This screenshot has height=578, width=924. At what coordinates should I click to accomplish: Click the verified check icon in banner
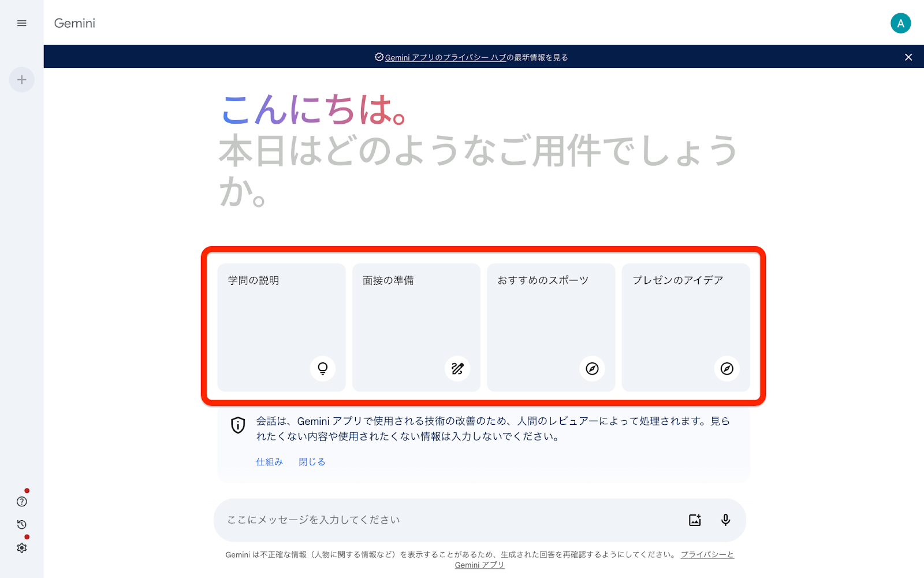coord(379,57)
